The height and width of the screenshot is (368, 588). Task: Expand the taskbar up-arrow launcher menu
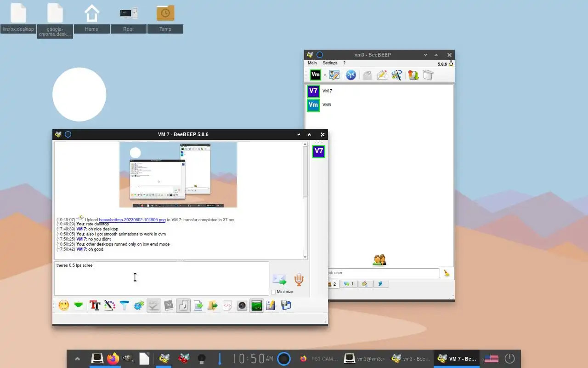coord(77,359)
